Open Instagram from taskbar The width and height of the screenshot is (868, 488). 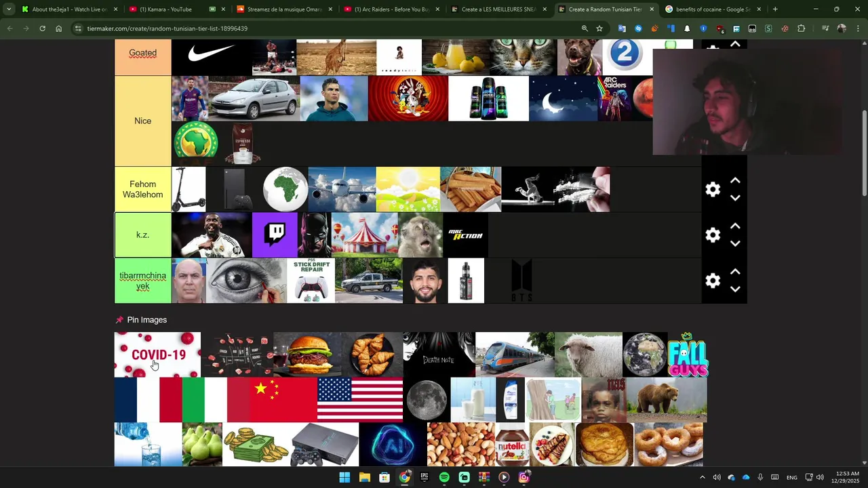click(x=524, y=477)
